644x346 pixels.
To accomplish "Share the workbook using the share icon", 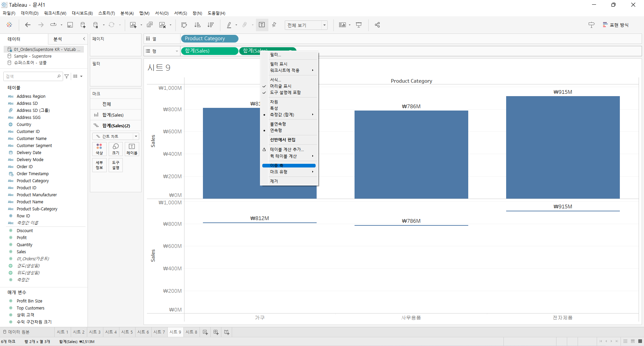I will point(377,25).
